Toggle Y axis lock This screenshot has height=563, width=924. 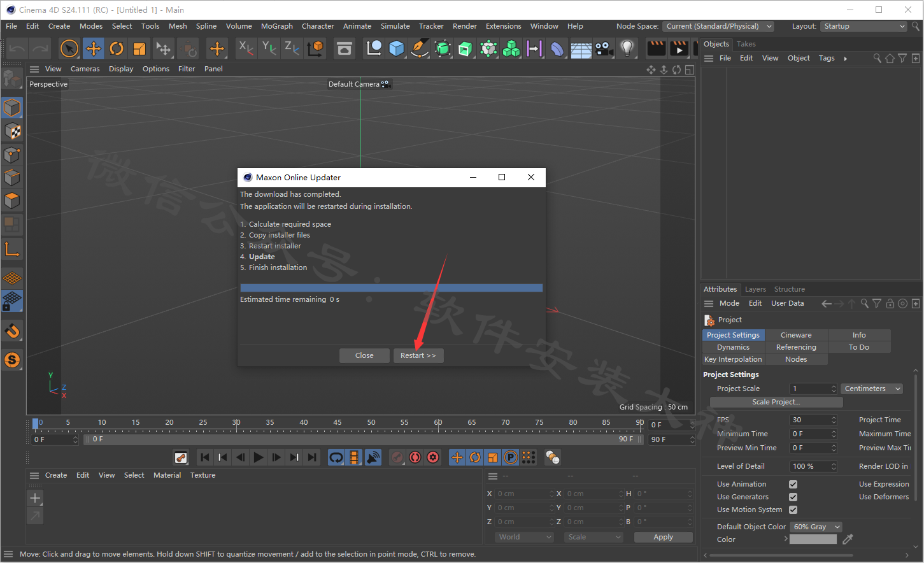[x=269, y=48]
